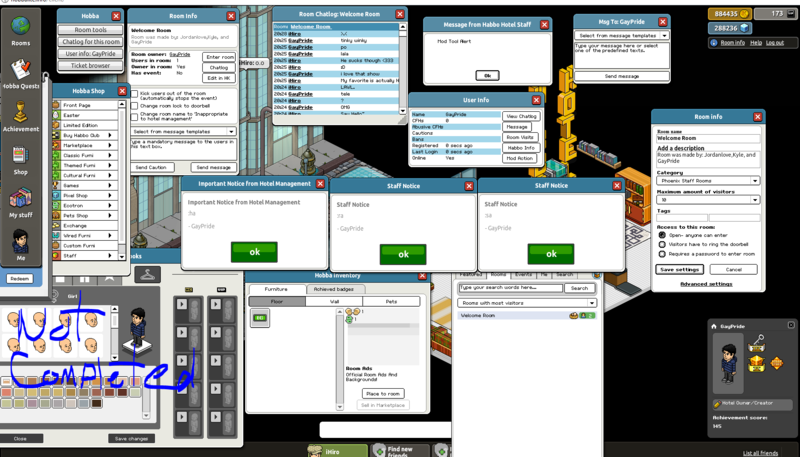The height and width of the screenshot is (457, 800).
Task: Expand Buy Habbo Club in Hobba Shop
Action: point(110,135)
